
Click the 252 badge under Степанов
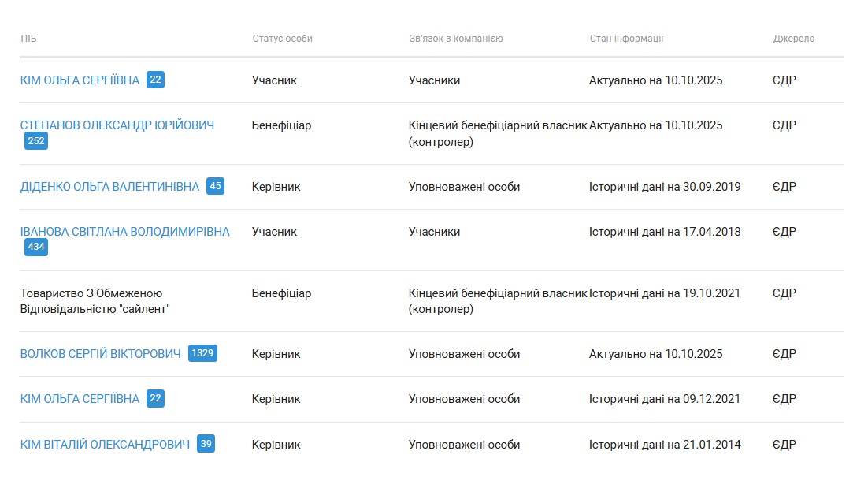(35, 141)
